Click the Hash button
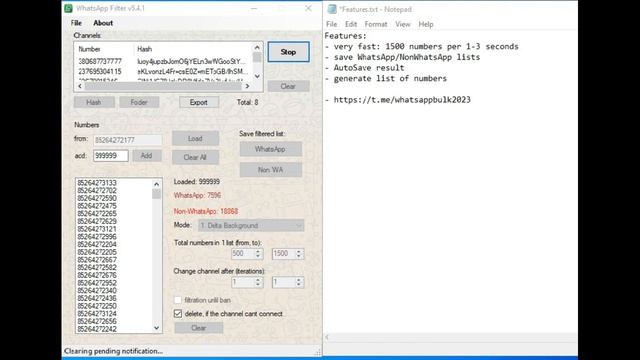Screen dimensions: 640x360 click(x=94, y=102)
